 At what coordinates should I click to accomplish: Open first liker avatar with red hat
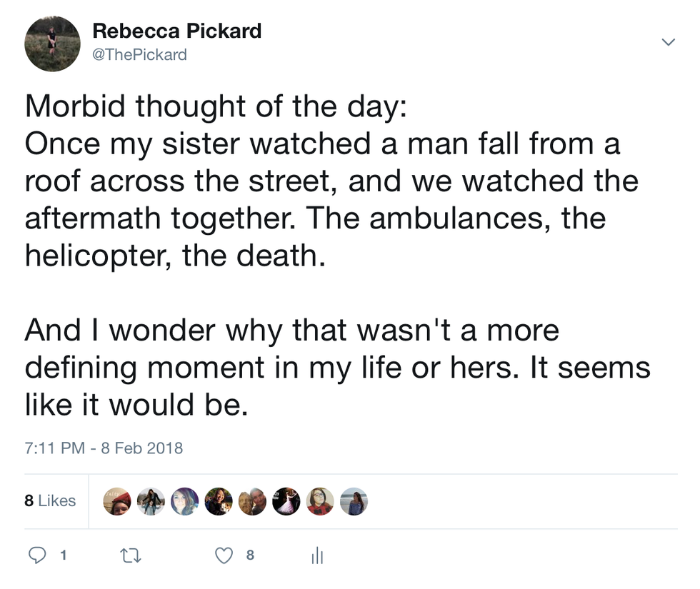pos(117,501)
